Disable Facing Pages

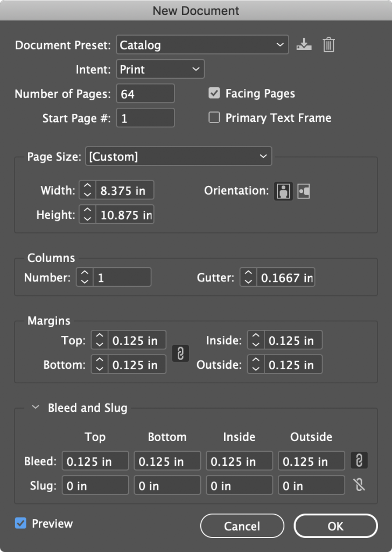point(214,93)
